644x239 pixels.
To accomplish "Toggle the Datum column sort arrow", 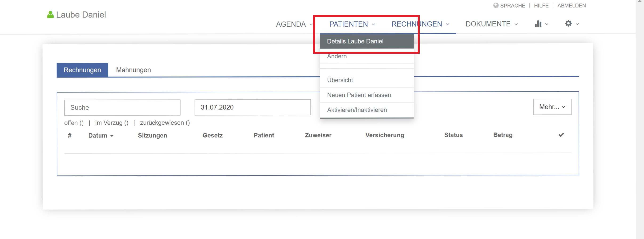I will [112, 136].
